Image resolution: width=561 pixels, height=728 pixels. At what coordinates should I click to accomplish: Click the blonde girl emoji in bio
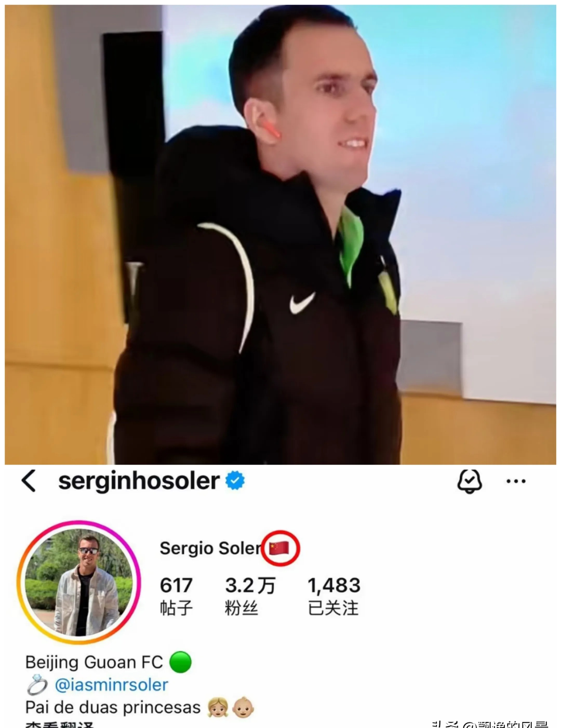[218, 707]
